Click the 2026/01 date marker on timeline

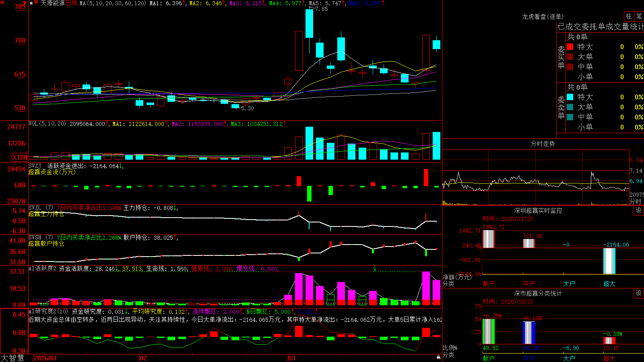click(45, 358)
